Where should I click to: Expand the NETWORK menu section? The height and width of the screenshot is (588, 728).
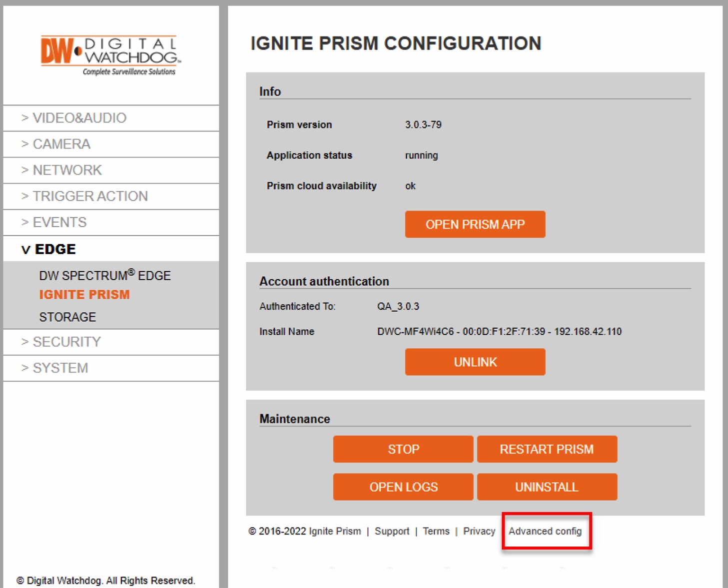(111, 170)
